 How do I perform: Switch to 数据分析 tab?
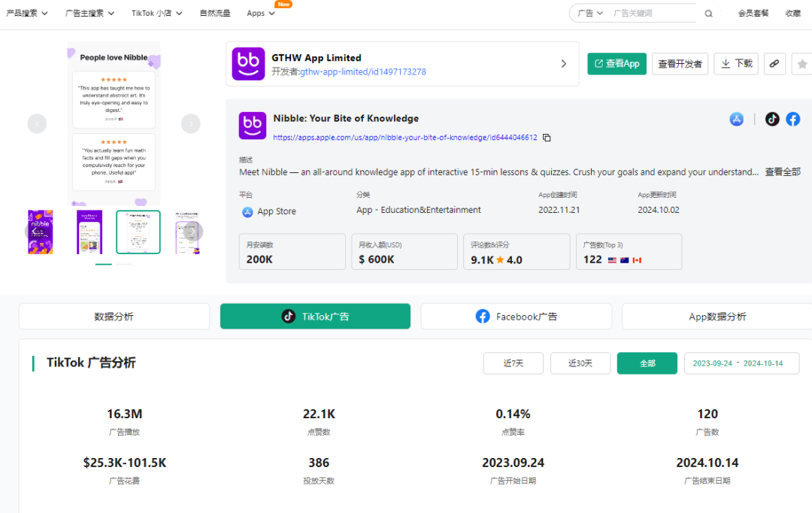pyautogui.click(x=114, y=316)
